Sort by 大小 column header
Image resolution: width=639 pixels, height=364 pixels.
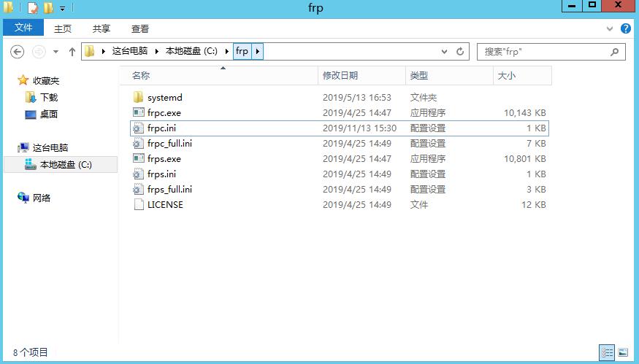(522, 75)
